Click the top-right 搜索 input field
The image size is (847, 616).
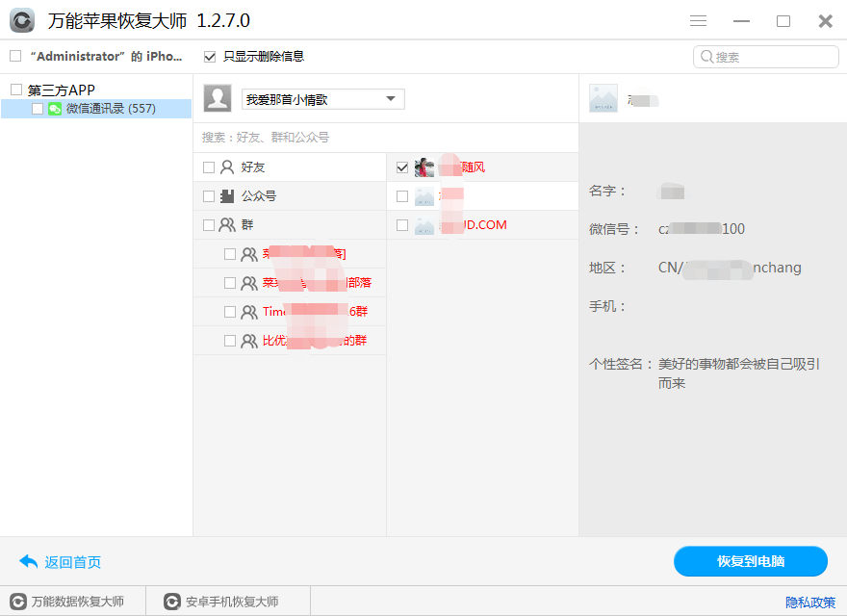coord(765,57)
